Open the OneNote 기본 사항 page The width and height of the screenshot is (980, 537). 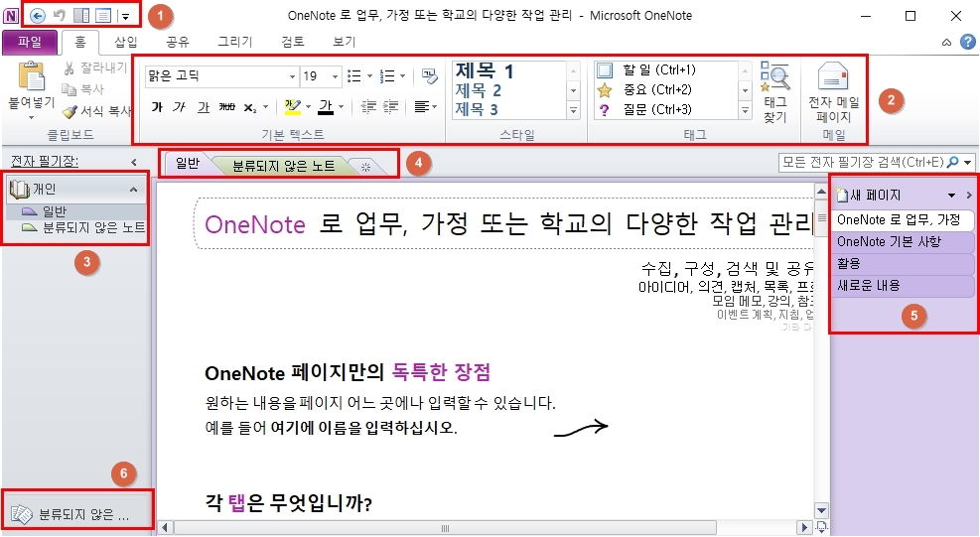coord(904,242)
